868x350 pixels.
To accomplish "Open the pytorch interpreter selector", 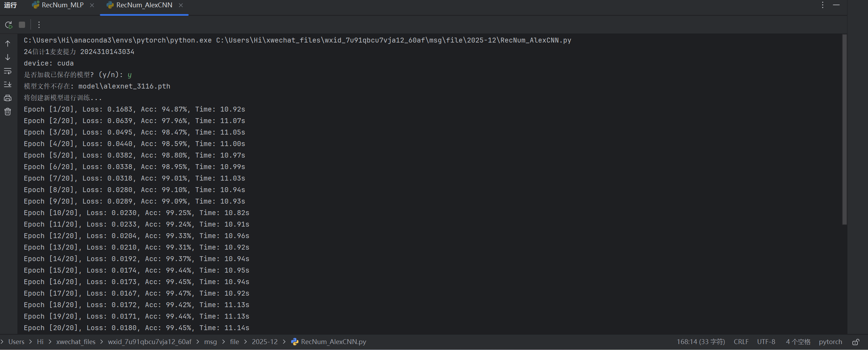I will [x=830, y=342].
